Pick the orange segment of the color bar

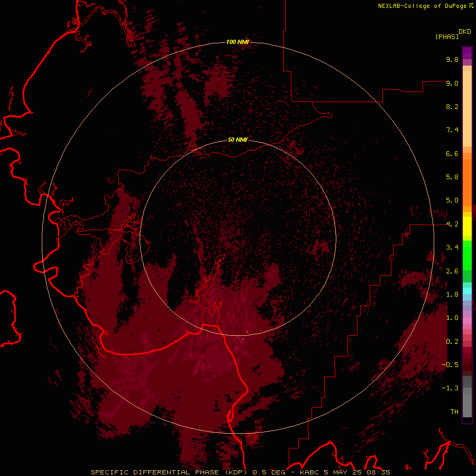coord(467,183)
